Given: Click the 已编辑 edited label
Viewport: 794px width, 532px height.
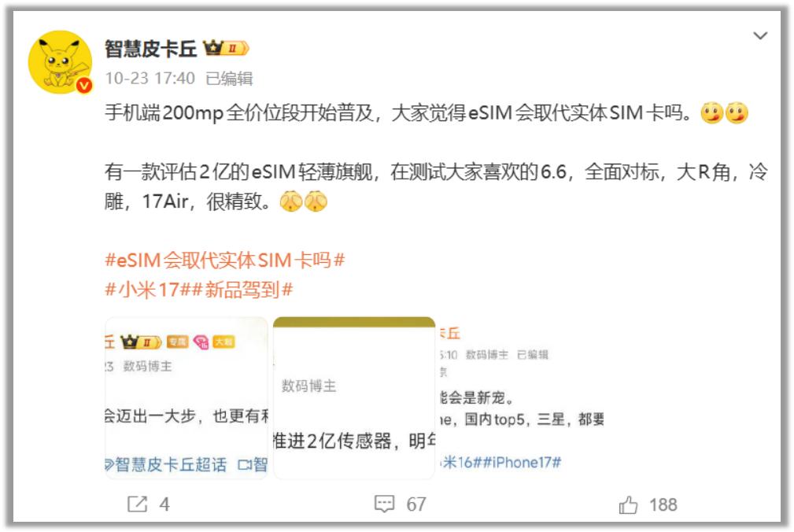Looking at the screenshot, I should [229, 79].
